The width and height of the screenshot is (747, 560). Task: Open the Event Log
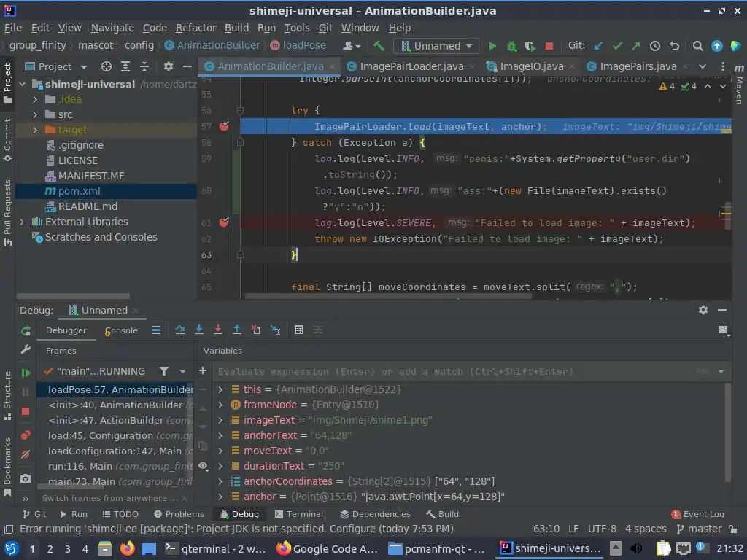point(697,514)
